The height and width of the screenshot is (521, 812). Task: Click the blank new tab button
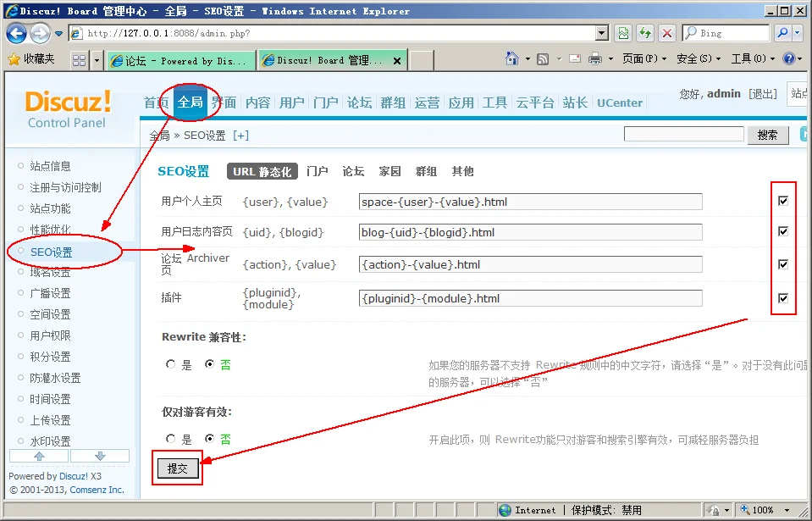422,61
